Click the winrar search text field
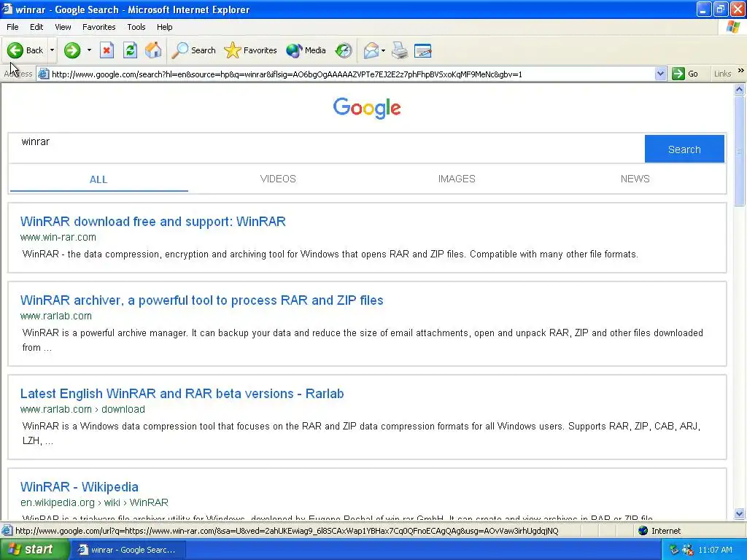Viewport: 747px width, 560px height. click(326, 149)
